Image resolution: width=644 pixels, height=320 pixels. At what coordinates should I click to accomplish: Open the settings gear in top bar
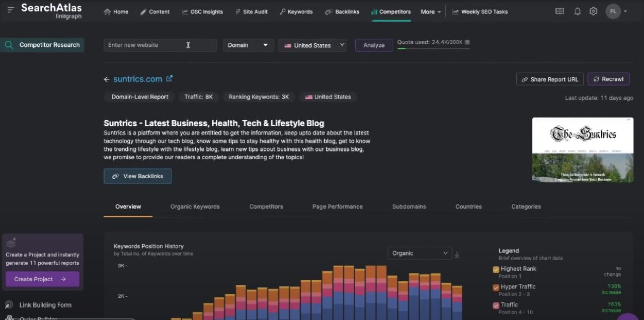coord(593,12)
